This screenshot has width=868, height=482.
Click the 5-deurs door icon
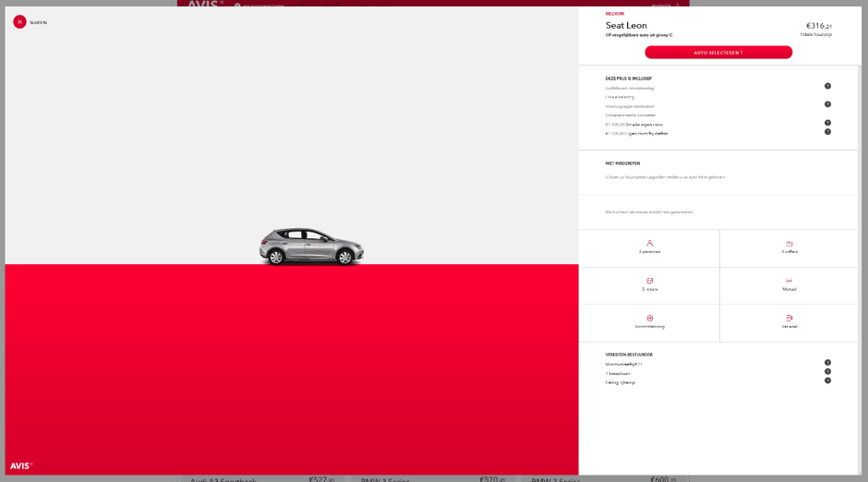(649, 281)
